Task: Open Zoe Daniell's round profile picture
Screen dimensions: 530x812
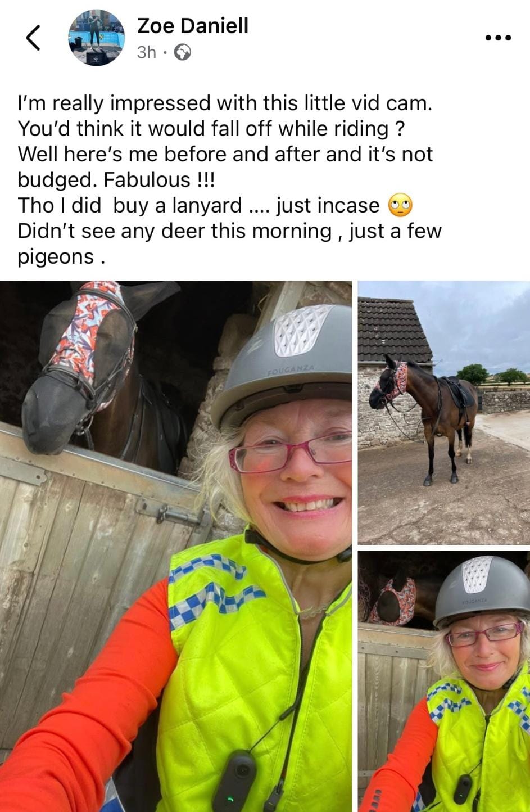Action: point(97,38)
